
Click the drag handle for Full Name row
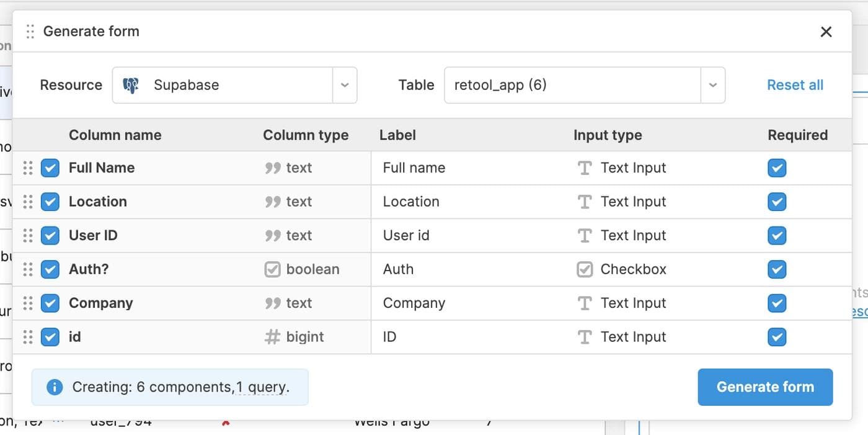pos(27,168)
